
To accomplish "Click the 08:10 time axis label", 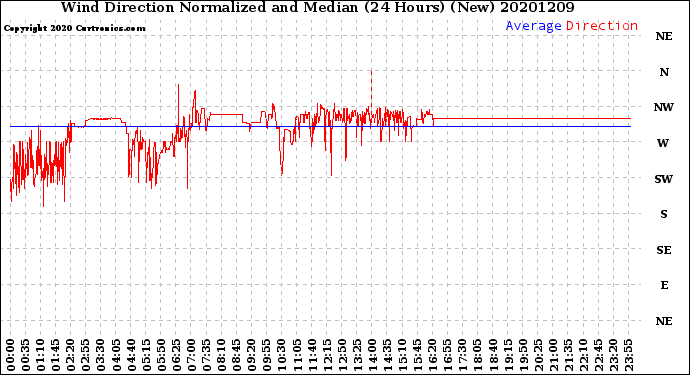I will [221, 355].
